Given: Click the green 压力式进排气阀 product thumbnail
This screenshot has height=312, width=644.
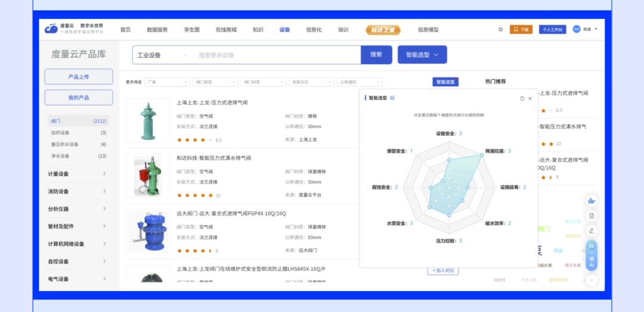Looking at the screenshot, I should pos(148,120).
